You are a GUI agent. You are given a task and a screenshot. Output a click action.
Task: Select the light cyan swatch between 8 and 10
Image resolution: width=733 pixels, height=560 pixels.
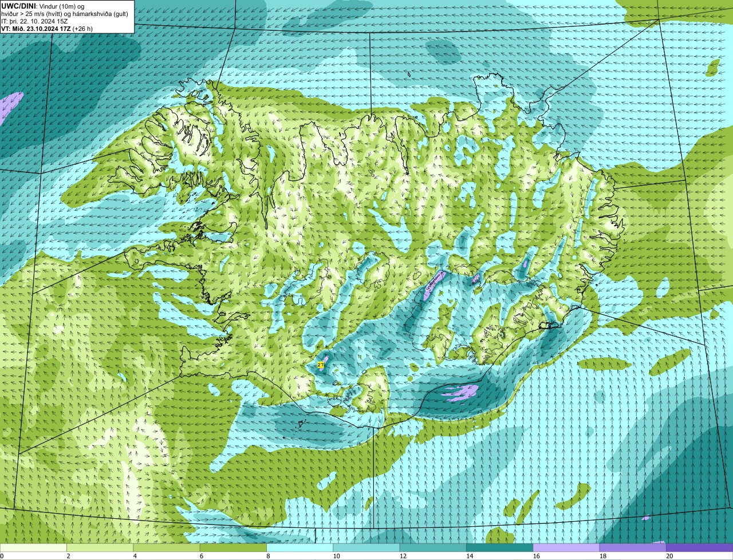click(x=300, y=547)
